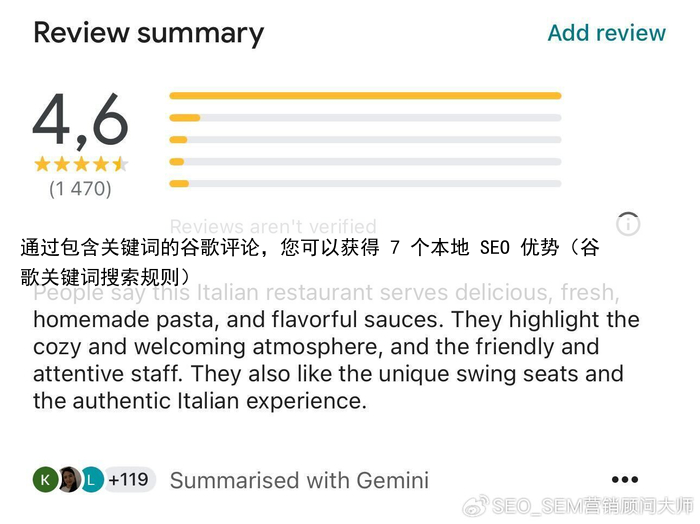Viewport: 700px width, 524px height.
Task: Click the 4,6 average rating number
Action: click(x=81, y=121)
